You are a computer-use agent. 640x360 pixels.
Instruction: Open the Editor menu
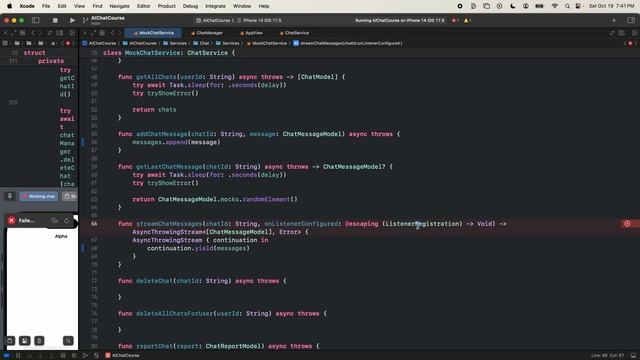[143, 6]
